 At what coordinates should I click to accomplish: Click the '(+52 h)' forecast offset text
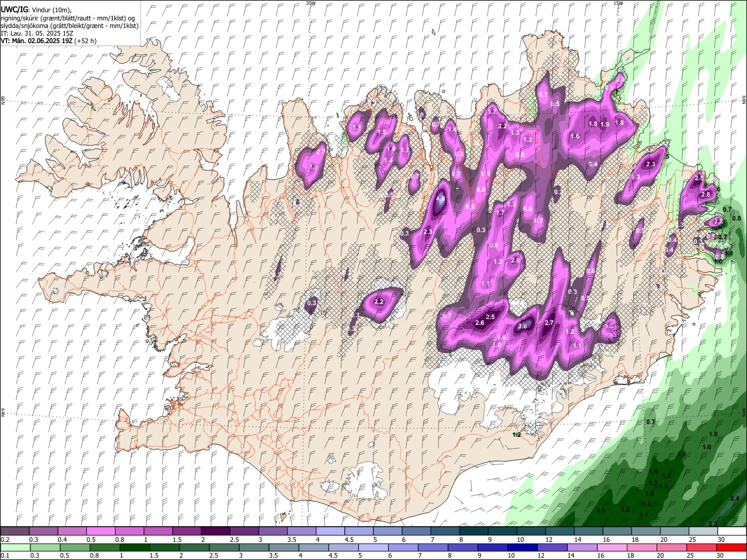(85, 41)
